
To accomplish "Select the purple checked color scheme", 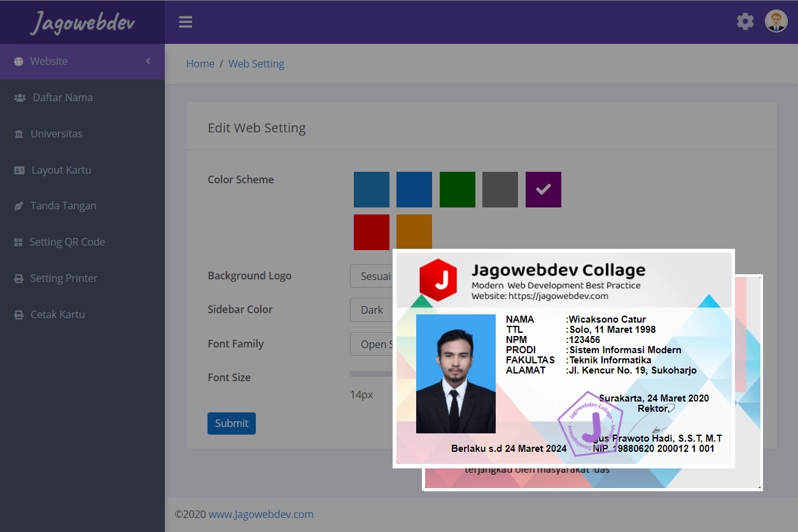I will pyautogui.click(x=543, y=189).
